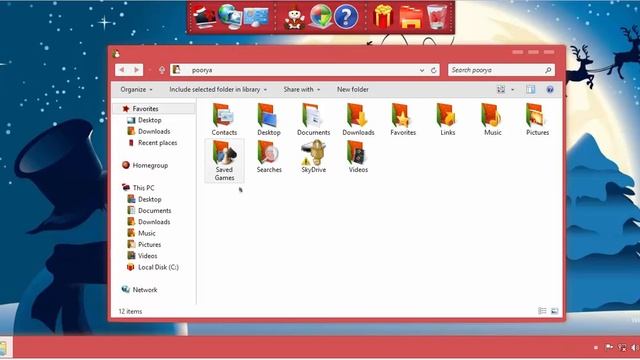Viewport: 640px width, 360px height.
Task: Select the Desktop folder in the file pane
Action: 269,119
